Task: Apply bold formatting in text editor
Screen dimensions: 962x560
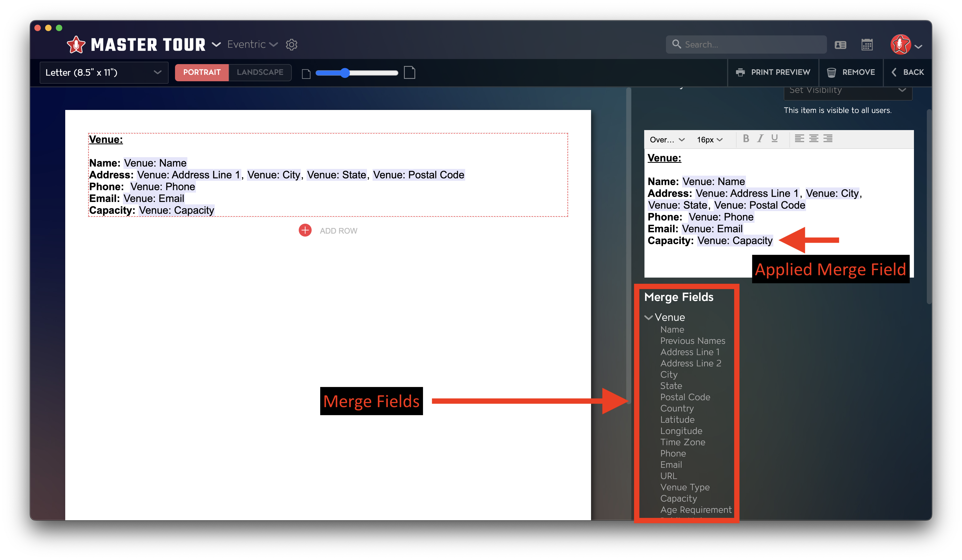Action: tap(746, 139)
